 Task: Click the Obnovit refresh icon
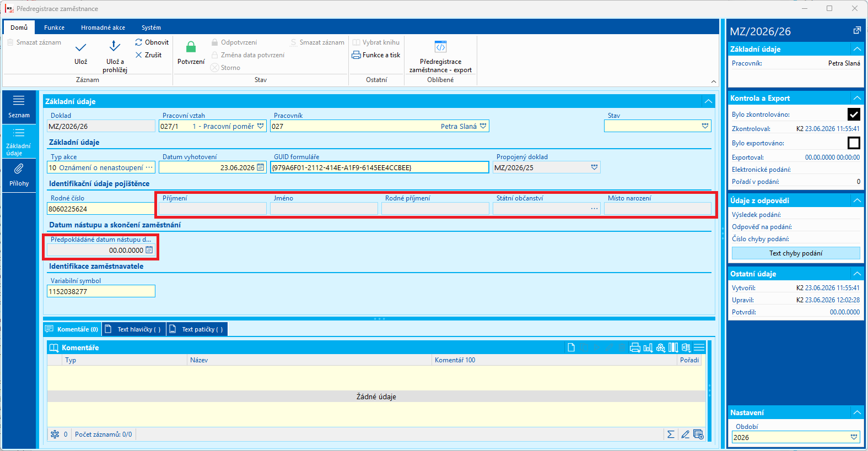pyautogui.click(x=139, y=42)
